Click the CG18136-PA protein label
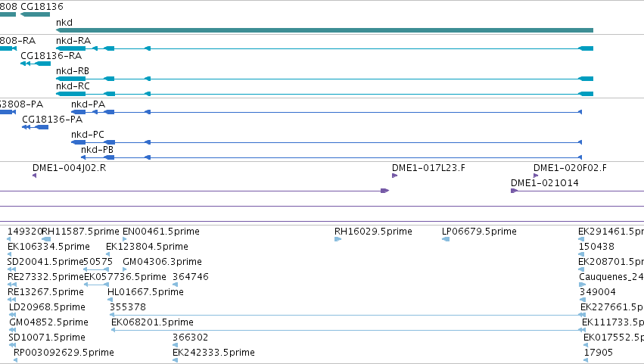The width and height of the screenshot is (644, 364). [x=52, y=120]
